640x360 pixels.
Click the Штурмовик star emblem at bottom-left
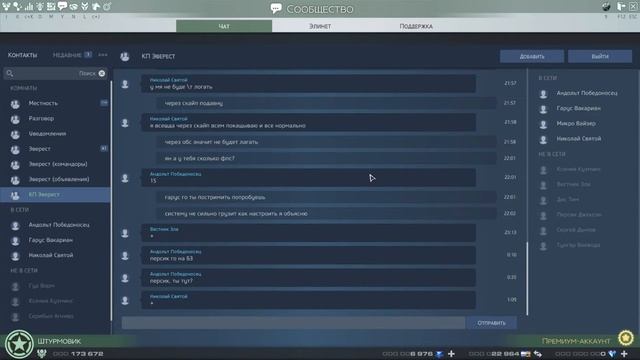pyautogui.click(x=19, y=344)
